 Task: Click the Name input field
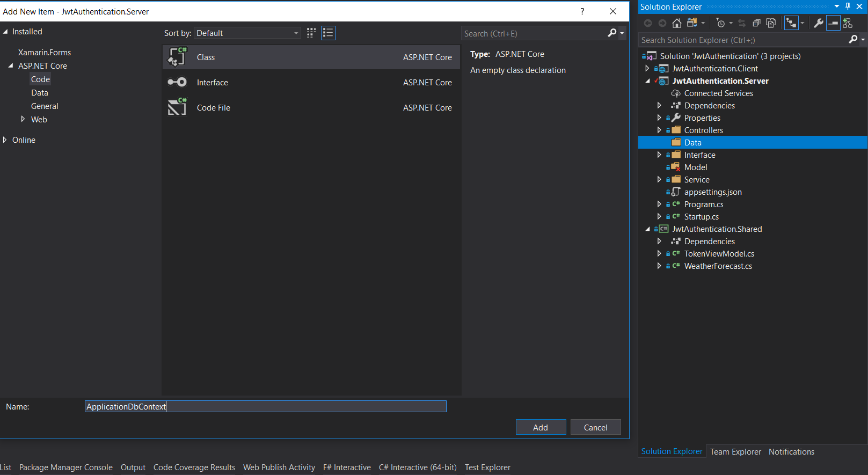(265, 406)
